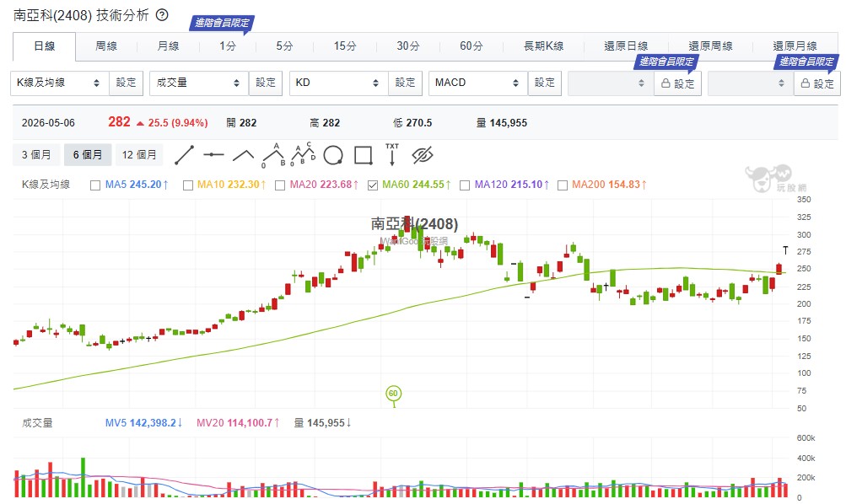Screen dimensions: 846x504
Task: Toggle the MA200 checkbox
Action: 563,185
